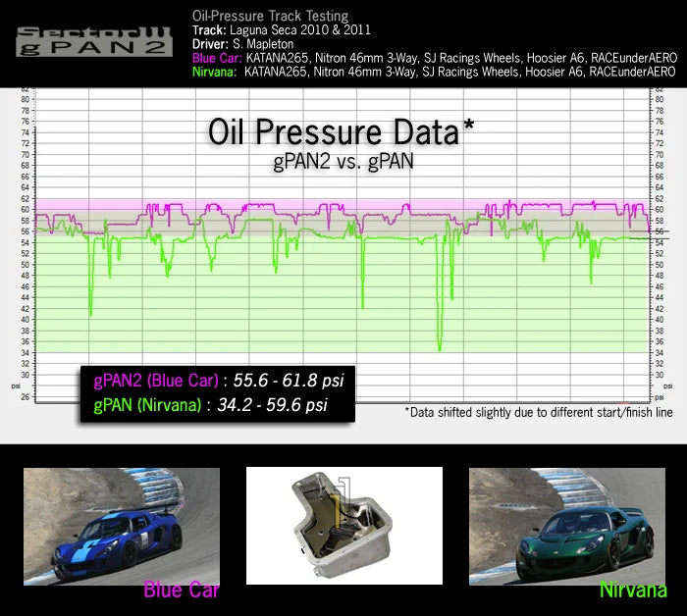Click the 26 label on left axis

point(26,397)
